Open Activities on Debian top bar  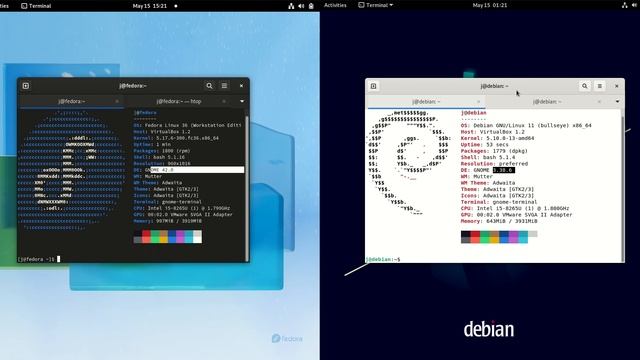click(335, 5)
